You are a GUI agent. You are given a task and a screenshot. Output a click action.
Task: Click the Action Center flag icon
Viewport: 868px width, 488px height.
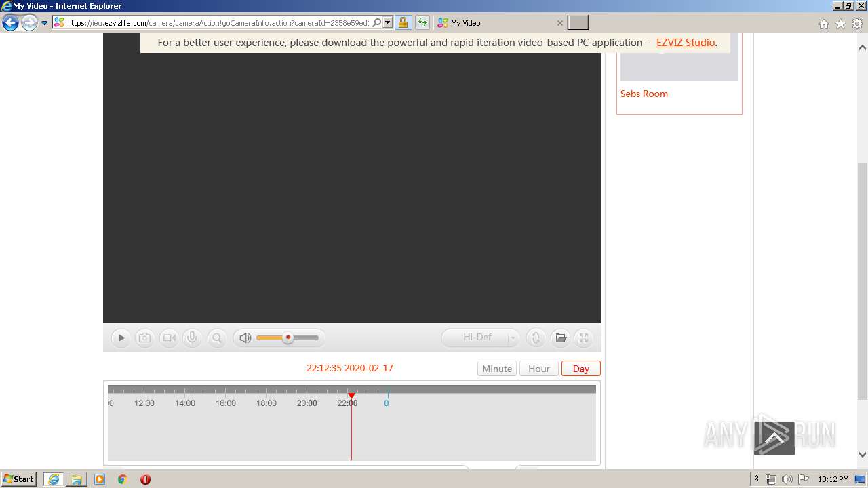[x=803, y=479]
